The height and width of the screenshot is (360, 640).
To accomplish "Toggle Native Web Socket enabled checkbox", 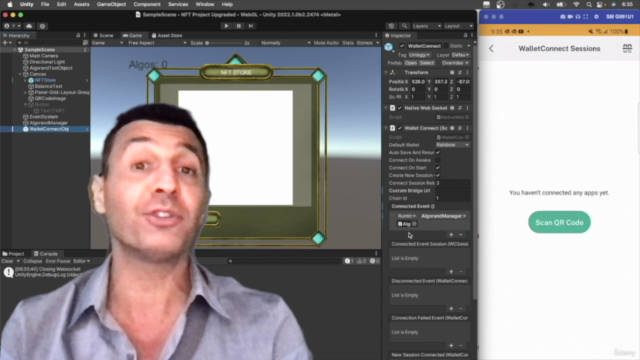I will pos(400,108).
